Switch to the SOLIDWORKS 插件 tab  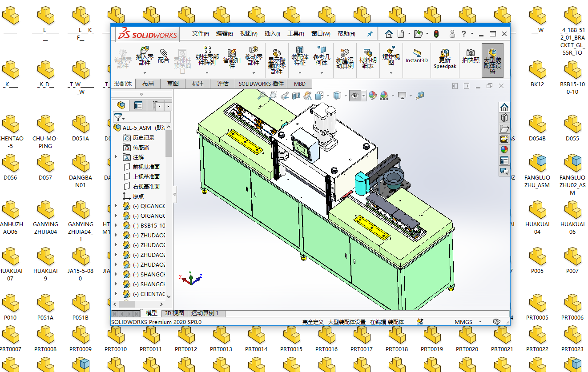[261, 84]
